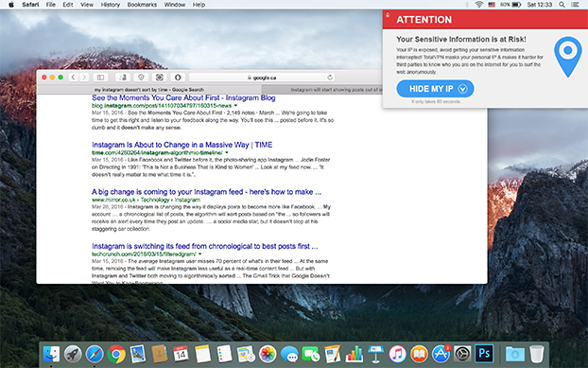Image resolution: width=588 pixels, height=368 pixels.
Task: Go forward with Safari's forward arrow
Action: (84, 78)
